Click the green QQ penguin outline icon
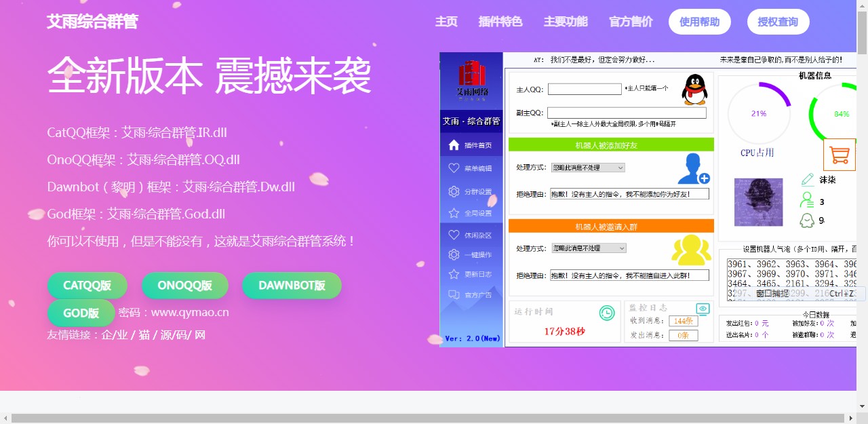The image size is (868, 424). [807, 220]
